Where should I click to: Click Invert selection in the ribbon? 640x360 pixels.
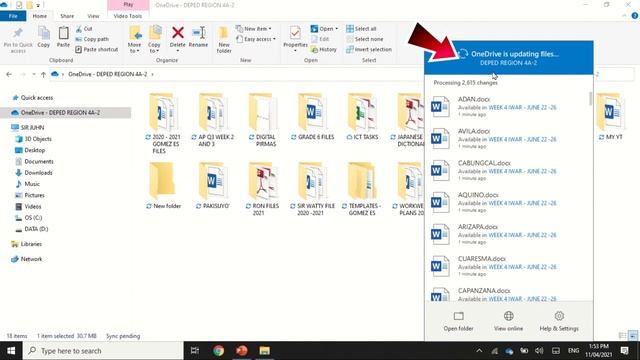[369, 49]
